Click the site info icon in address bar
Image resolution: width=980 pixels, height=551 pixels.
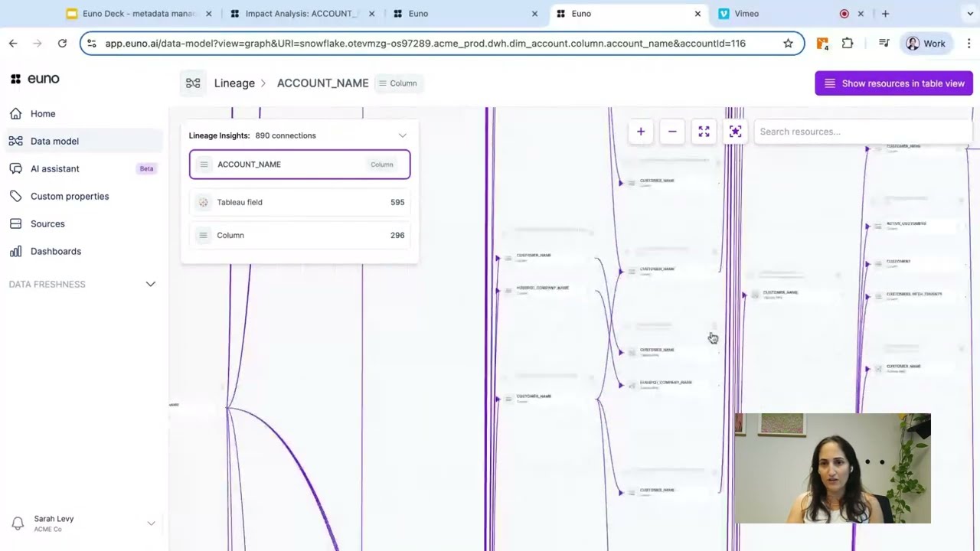click(92, 44)
